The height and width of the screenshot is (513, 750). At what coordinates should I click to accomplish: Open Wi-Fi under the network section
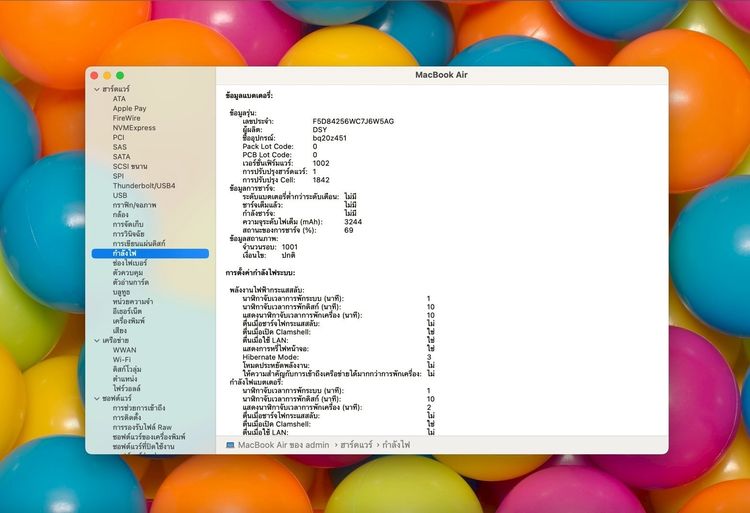click(122, 359)
